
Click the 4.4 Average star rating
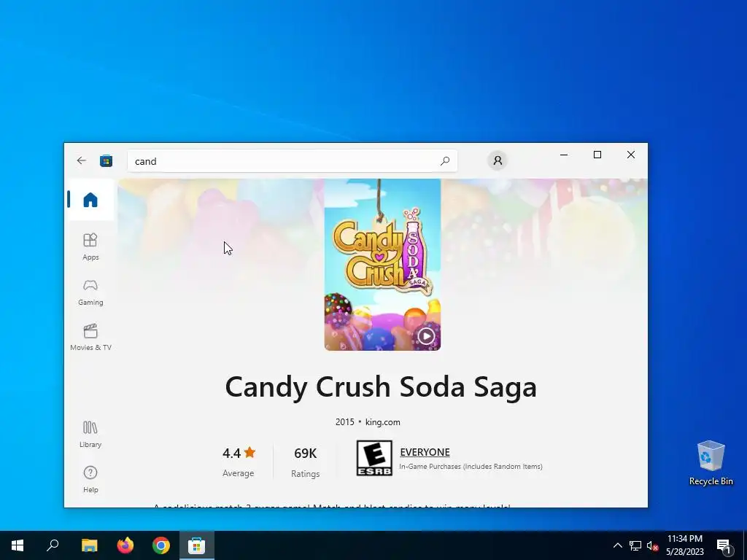[x=239, y=462]
